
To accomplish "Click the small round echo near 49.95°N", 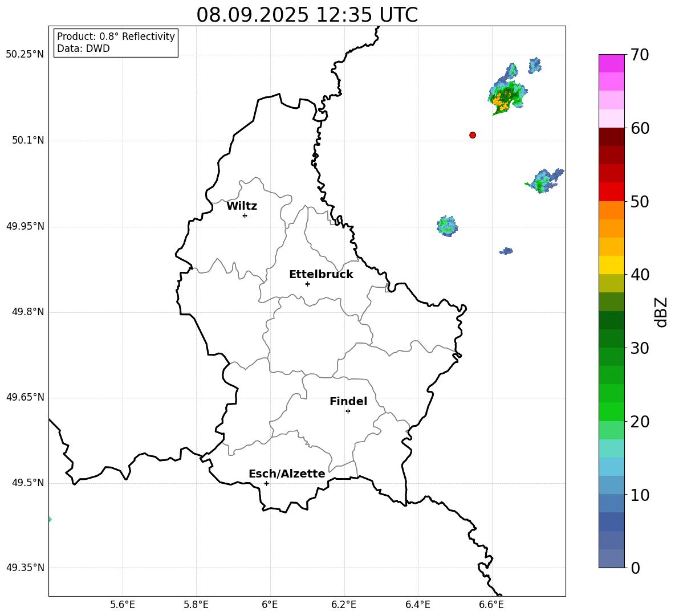I will (448, 226).
